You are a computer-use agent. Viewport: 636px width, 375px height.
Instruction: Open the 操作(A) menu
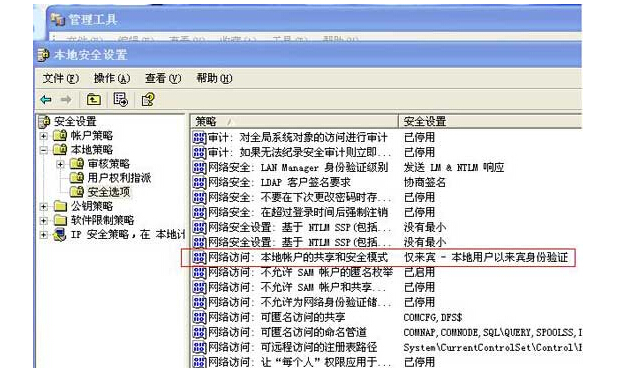112,78
